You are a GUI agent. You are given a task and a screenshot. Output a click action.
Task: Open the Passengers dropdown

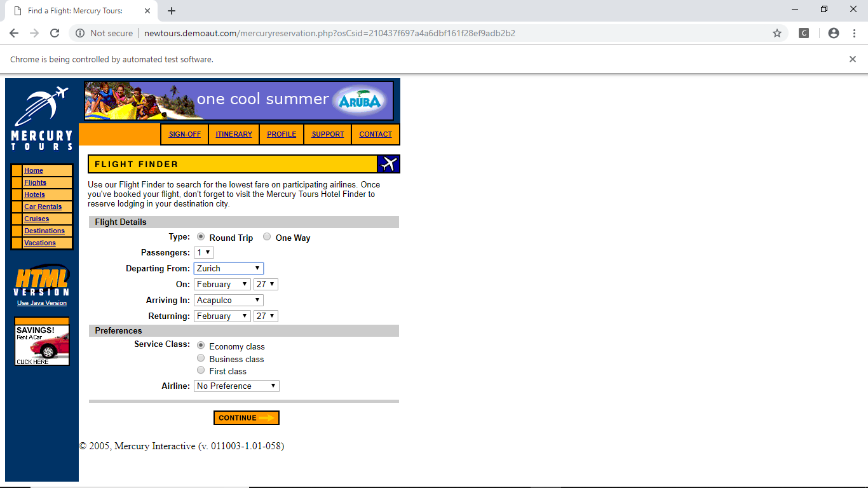click(204, 252)
